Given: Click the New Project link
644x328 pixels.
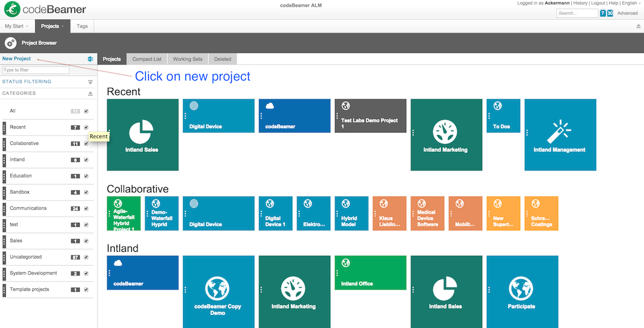Looking at the screenshot, I should click(16, 59).
